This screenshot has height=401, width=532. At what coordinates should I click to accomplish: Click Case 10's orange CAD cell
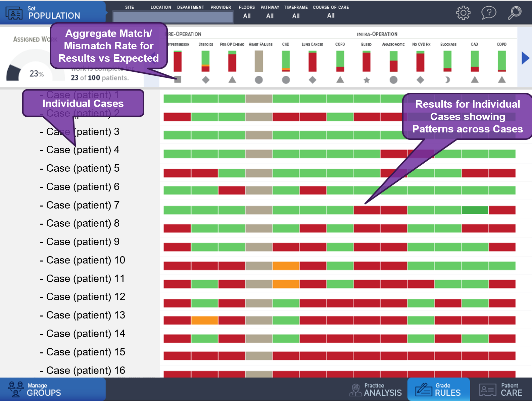286,266
